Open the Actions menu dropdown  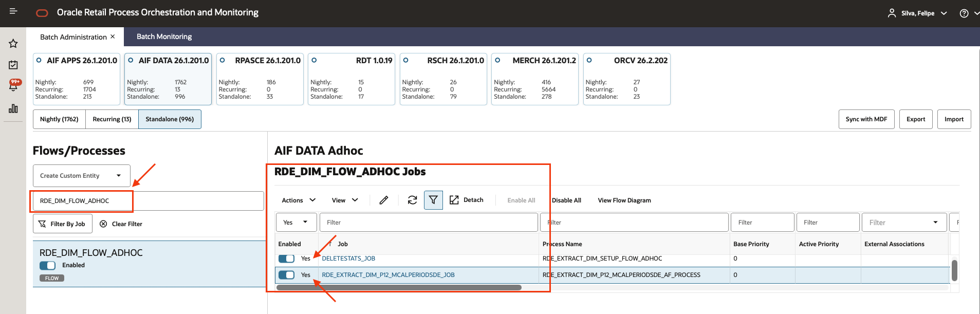[299, 200]
